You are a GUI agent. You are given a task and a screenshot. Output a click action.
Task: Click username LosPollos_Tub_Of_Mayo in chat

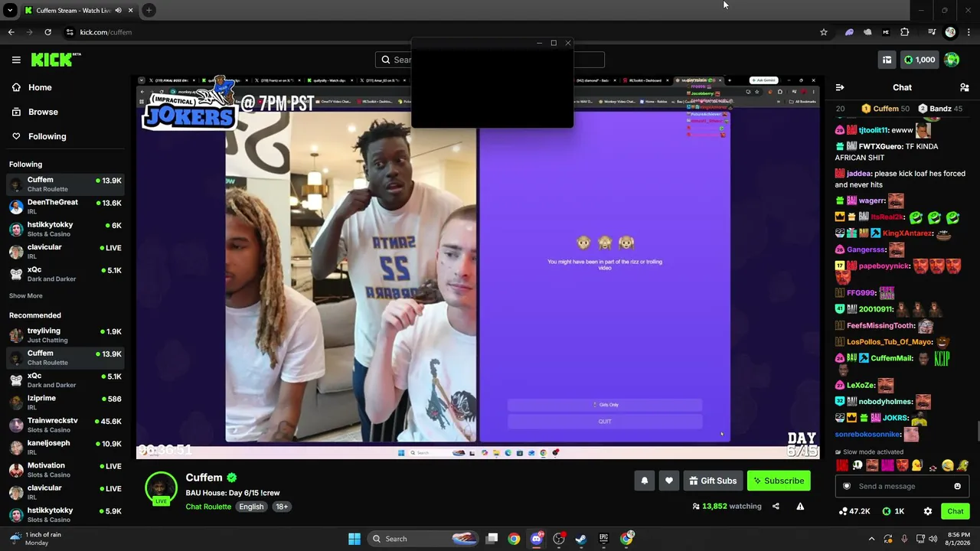pyautogui.click(x=890, y=342)
